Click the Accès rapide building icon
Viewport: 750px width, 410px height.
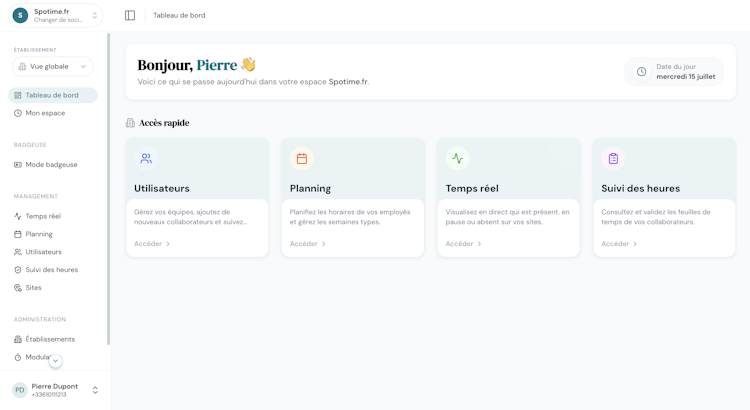click(x=130, y=123)
